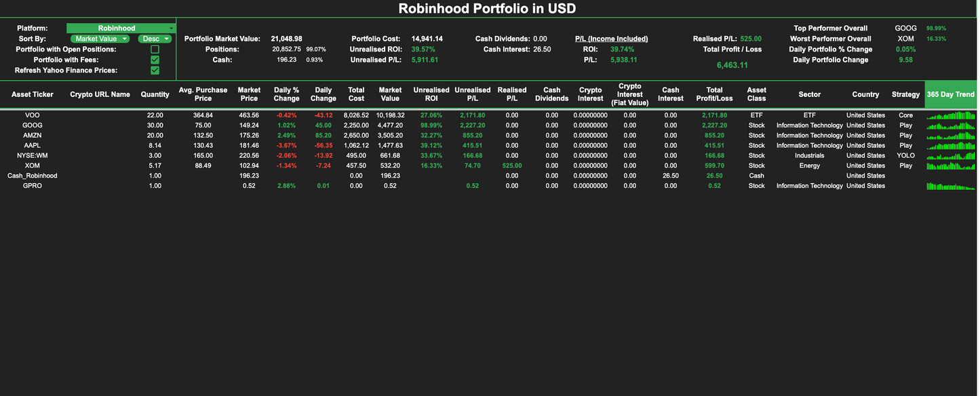
Task: Click the Positions value 20,852.75
Action: (287, 49)
